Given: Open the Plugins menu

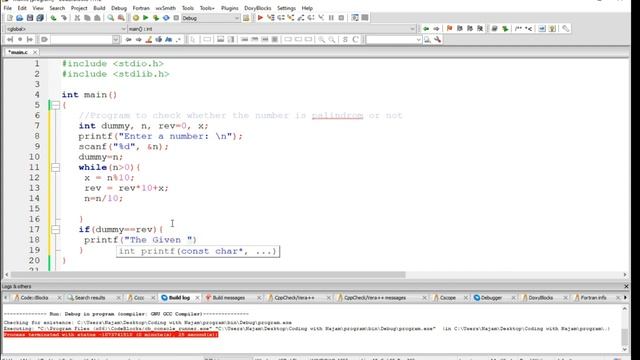Looking at the screenshot, I should 229,8.
